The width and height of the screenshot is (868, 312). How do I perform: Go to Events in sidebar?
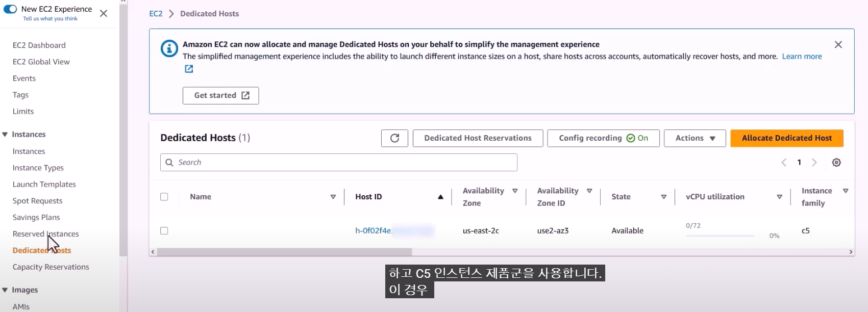point(24,79)
